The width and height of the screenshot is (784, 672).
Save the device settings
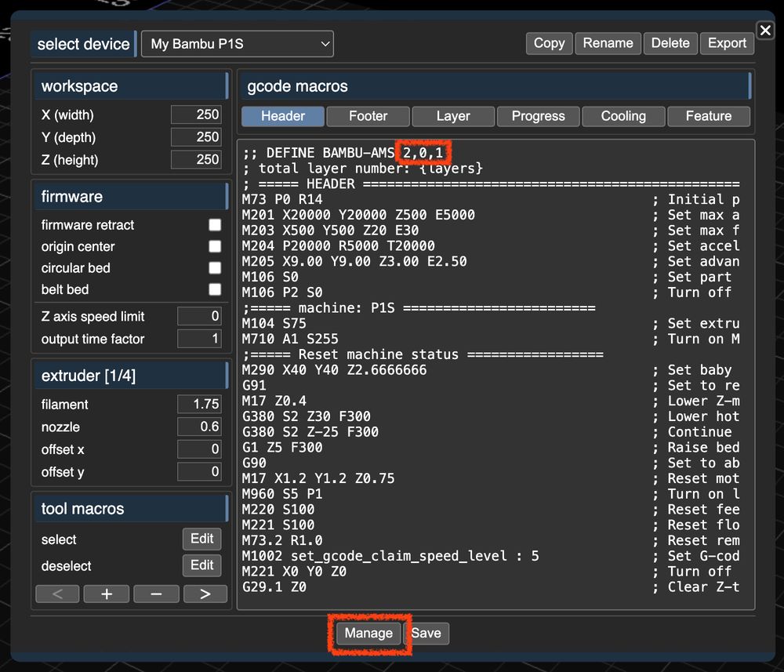tap(426, 634)
